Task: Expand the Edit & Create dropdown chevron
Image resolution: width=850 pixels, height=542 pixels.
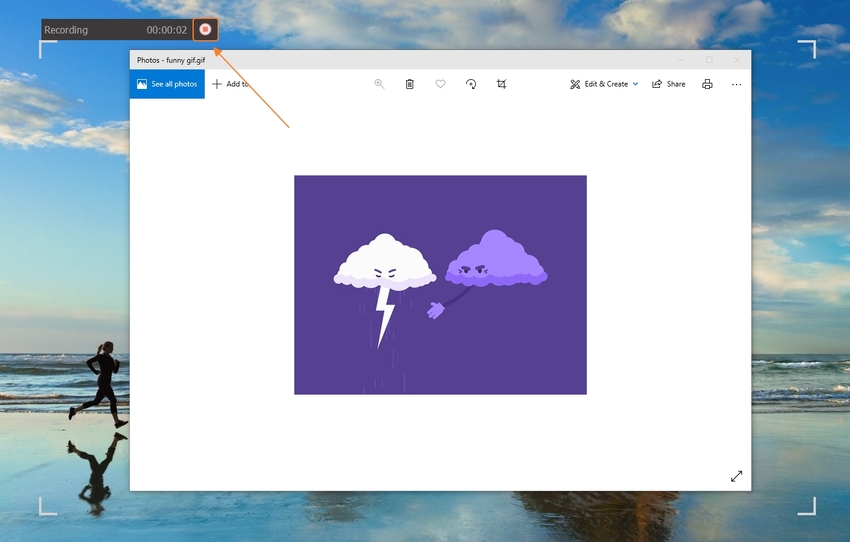Action: [635, 84]
